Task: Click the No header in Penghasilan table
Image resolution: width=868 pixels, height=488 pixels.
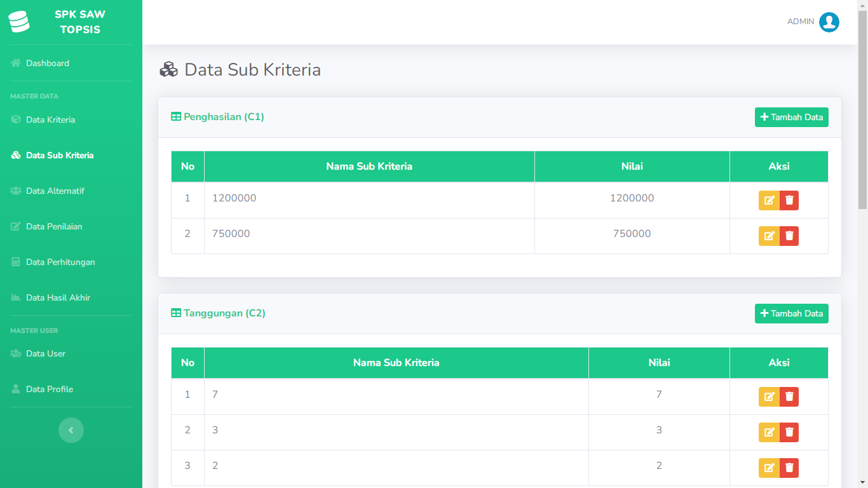Action: (187, 166)
